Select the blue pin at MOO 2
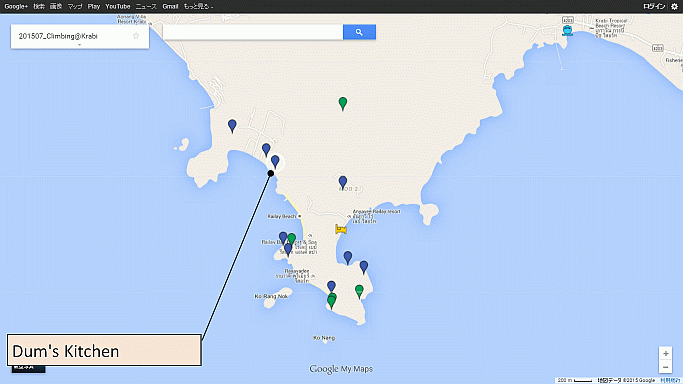Image resolution: width=683 pixels, height=384 pixels. (343, 182)
